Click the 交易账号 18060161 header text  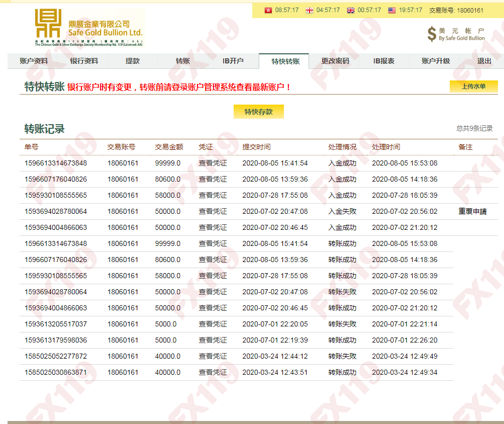457,10
